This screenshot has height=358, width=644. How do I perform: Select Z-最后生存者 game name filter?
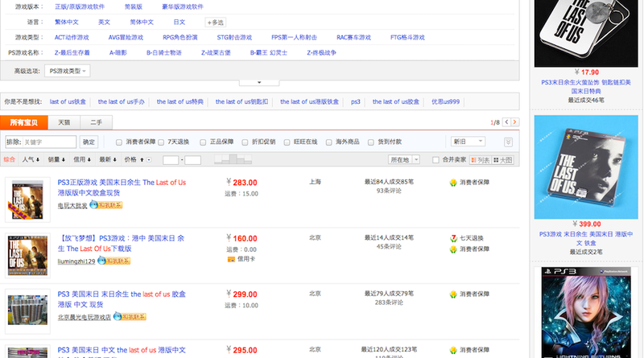pyautogui.click(x=72, y=52)
